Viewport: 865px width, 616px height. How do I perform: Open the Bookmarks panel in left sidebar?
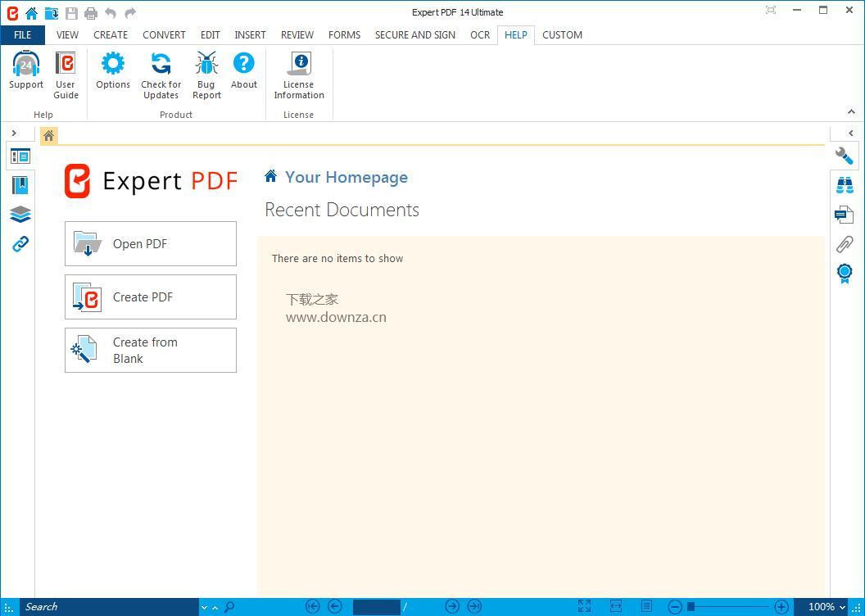(x=20, y=185)
